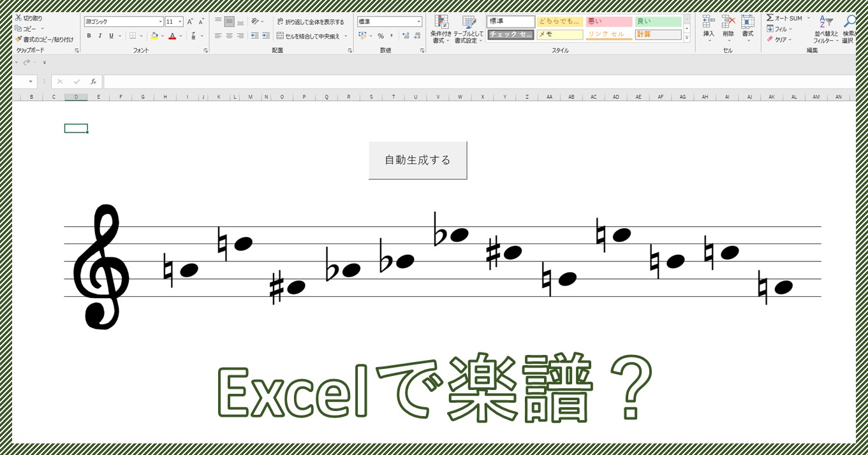Select column header D

(76, 97)
